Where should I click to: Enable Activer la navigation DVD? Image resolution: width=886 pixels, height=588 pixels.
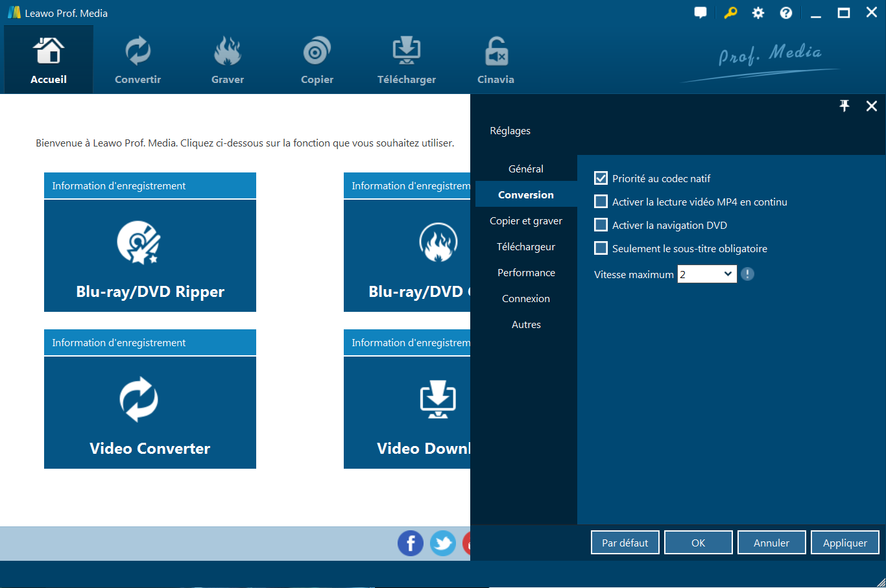[601, 225]
